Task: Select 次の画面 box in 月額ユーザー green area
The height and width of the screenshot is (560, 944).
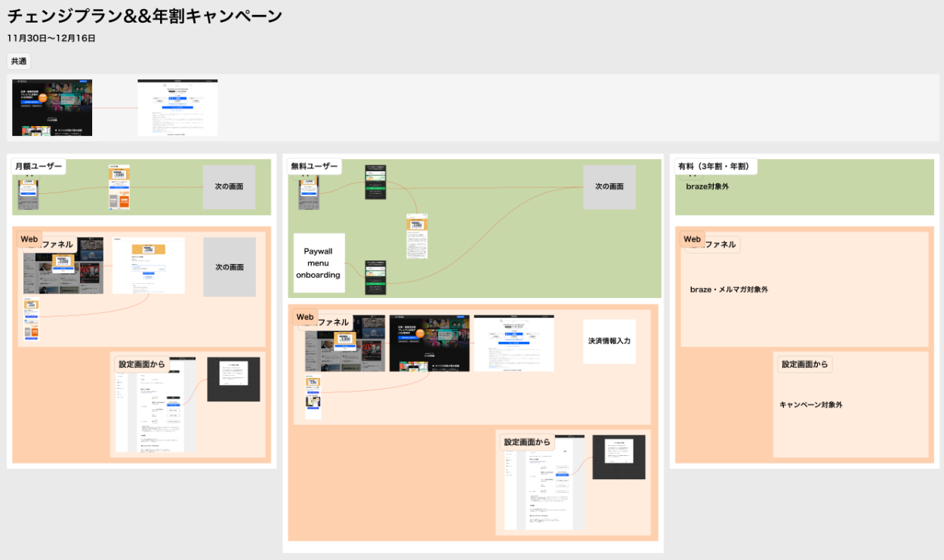Action: click(229, 186)
